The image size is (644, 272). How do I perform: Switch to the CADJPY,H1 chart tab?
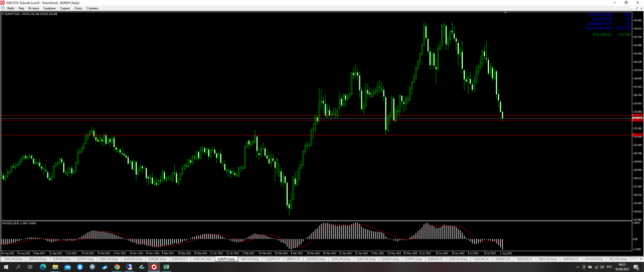coord(273,259)
